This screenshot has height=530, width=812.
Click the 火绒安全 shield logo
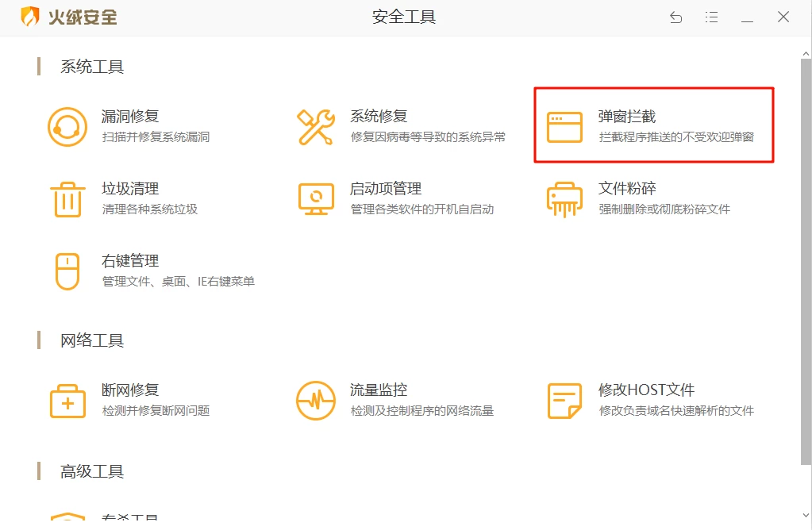click(30, 17)
